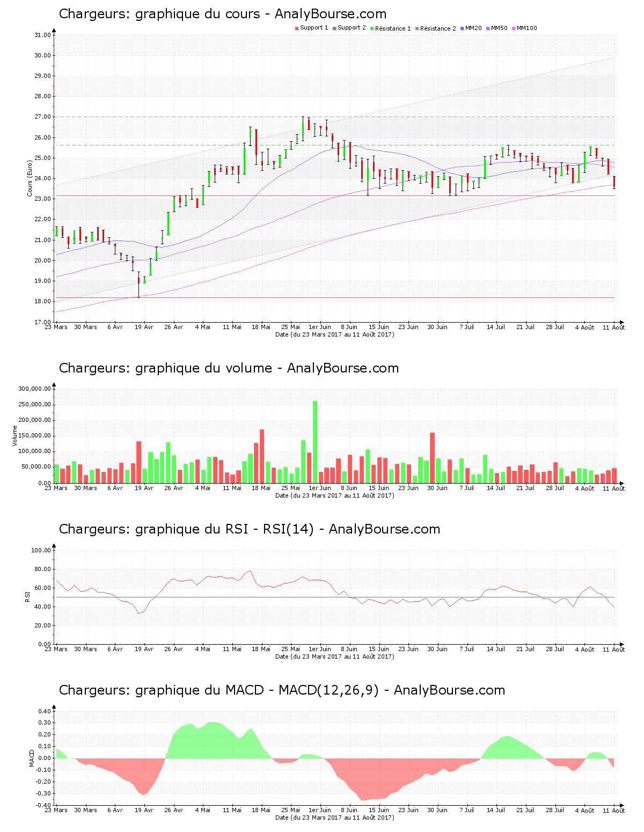Click '14 Juil' on the RSI chart axis
The image size is (644, 832).
(x=496, y=649)
